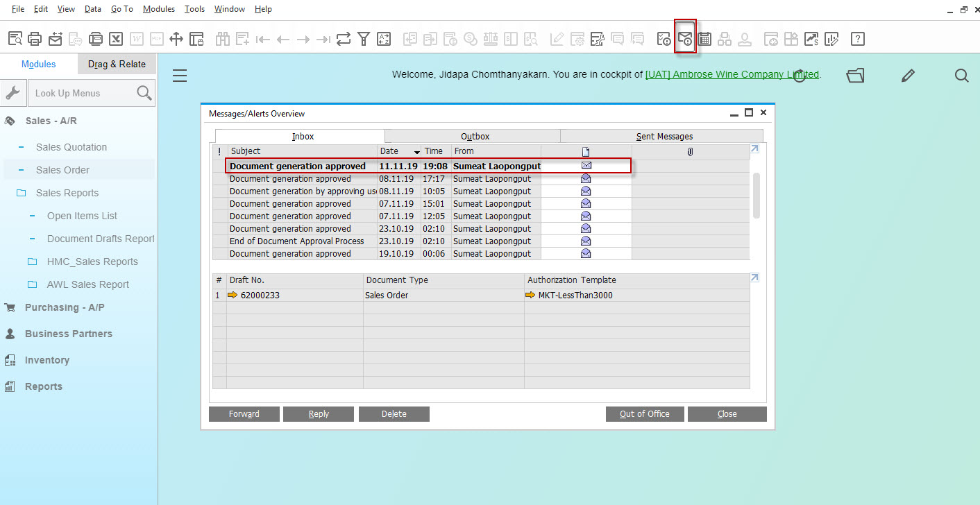This screenshot has width=980, height=505.
Task: Open the Drag & Relate tab
Action: 117,64
